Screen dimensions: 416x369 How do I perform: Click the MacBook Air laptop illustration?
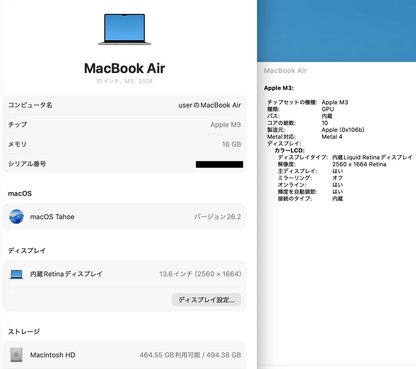point(124,29)
